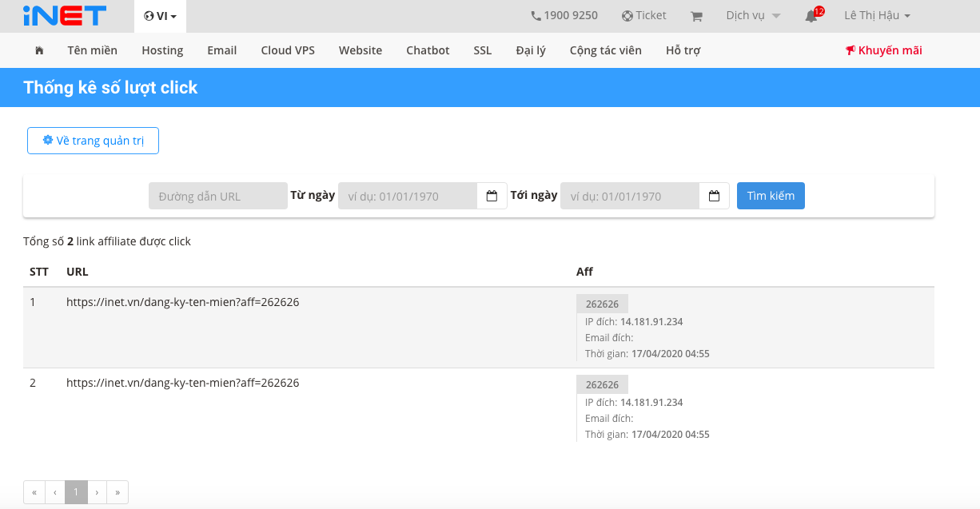Open the Tới ngày calendar picker
The image size is (980, 509).
(715, 196)
